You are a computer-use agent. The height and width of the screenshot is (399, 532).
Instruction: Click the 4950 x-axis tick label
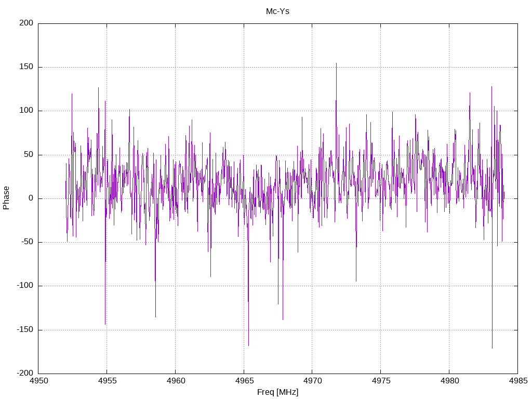pyautogui.click(x=38, y=381)
